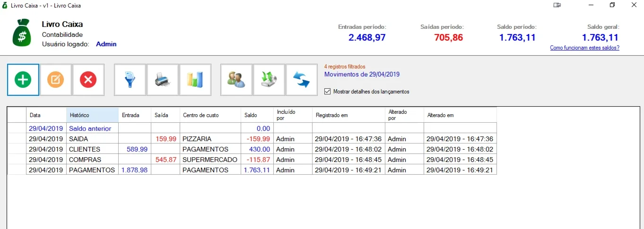This screenshot has width=644, height=229.
Task: Click the green plus add entry button
Action: 23,80
